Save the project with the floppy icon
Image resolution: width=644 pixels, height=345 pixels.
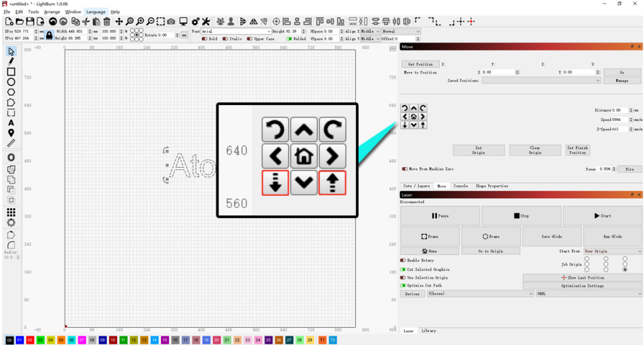(x=30, y=21)
